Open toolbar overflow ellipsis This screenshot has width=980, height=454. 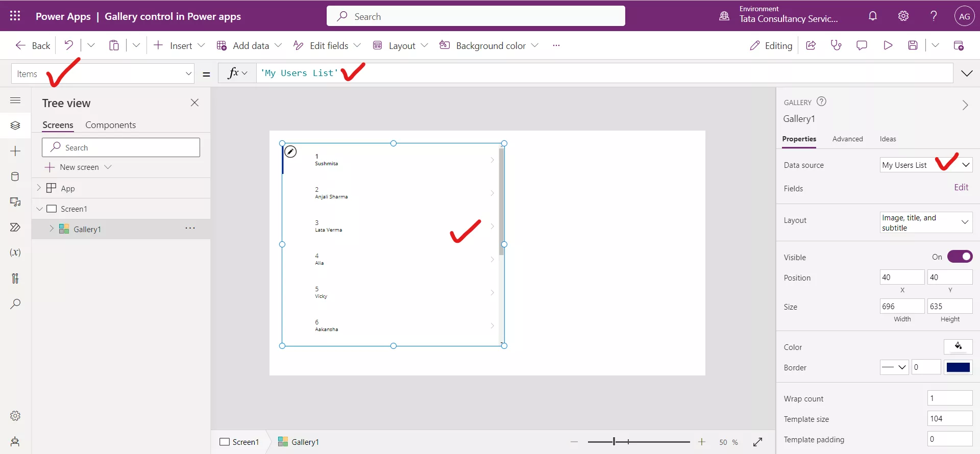coord(556,45)
